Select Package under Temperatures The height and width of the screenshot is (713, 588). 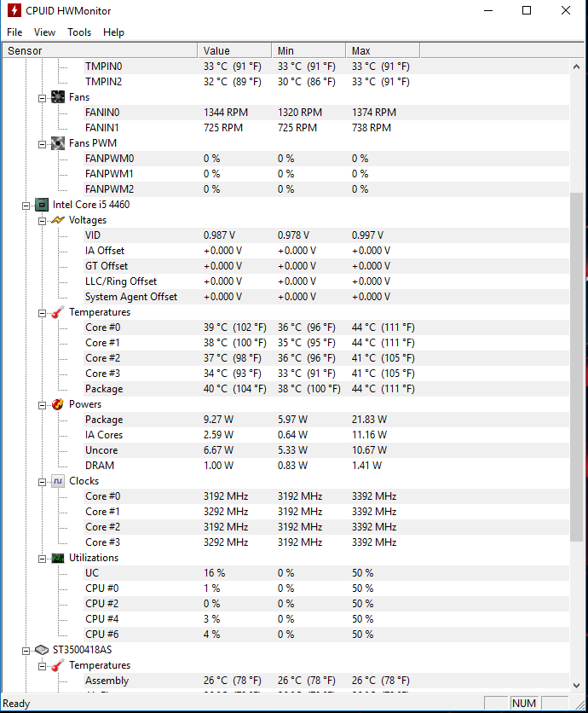[326, 389]
